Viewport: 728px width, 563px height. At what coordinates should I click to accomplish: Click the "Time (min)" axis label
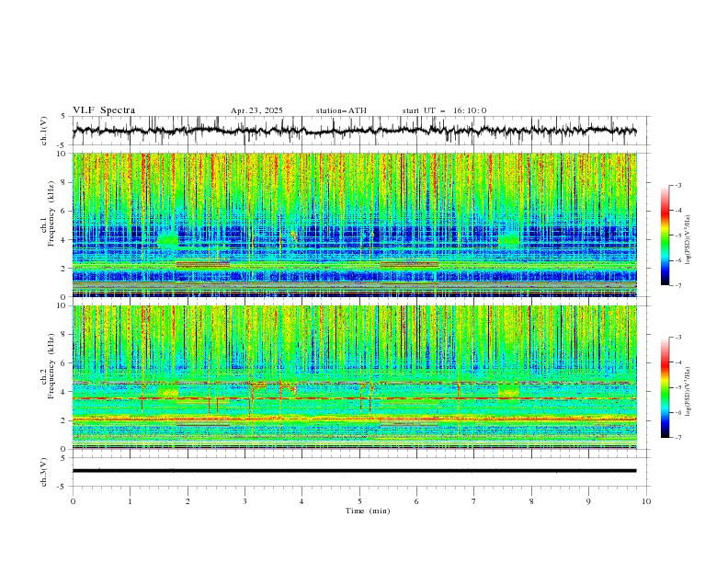coord(368,511)
